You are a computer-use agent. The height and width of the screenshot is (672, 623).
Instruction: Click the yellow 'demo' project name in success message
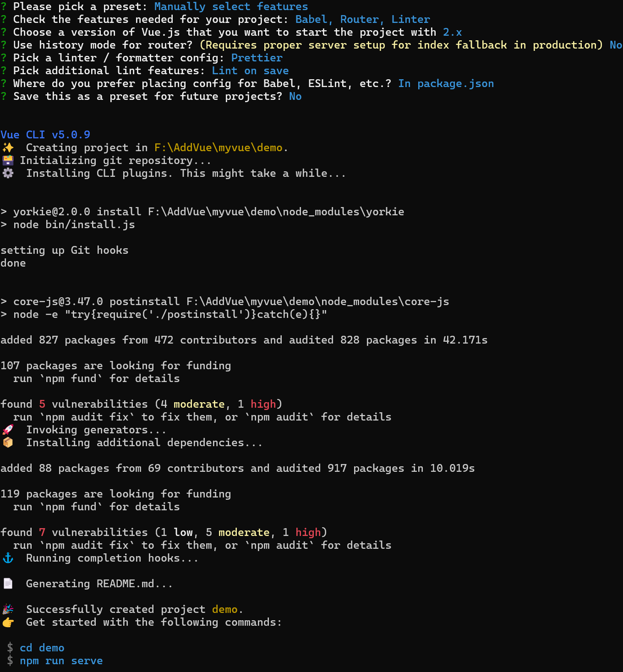click(224, 609)
